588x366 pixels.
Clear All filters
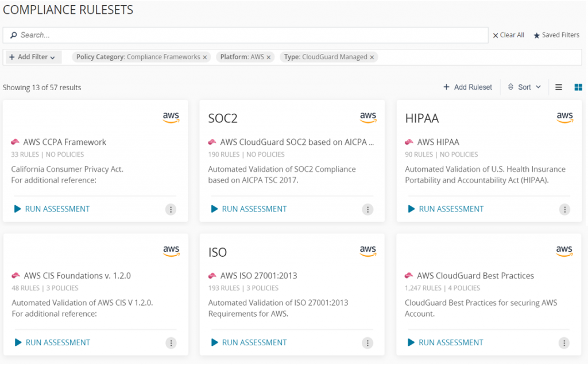(509, 35)
